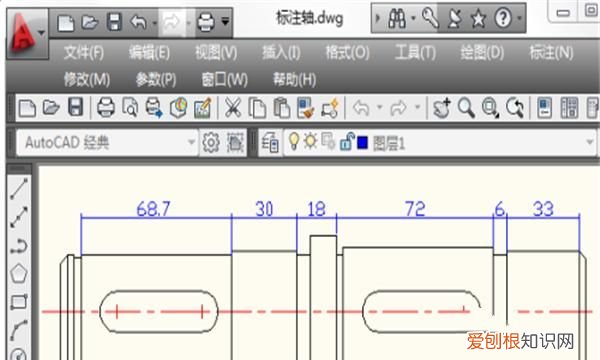Click Zoom Window icon
The image size is (600, 360).
(490, 108)
